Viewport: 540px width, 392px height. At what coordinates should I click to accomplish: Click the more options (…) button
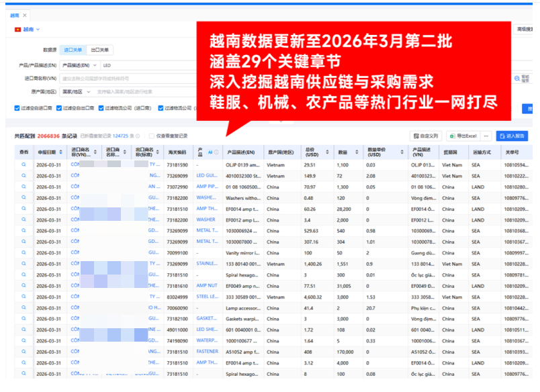click(x=486, y=136)
